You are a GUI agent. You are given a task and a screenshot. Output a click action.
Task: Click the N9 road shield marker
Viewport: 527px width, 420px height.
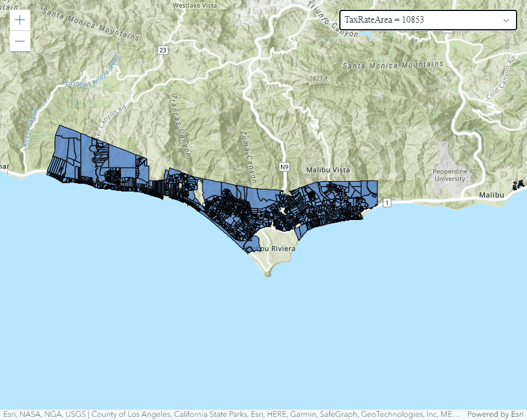tap(284, 167)
